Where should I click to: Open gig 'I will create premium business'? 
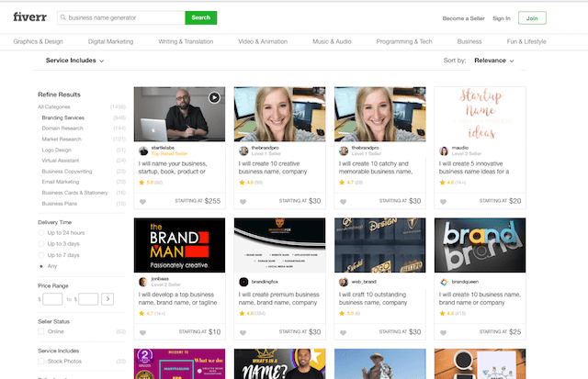[279, 298]
